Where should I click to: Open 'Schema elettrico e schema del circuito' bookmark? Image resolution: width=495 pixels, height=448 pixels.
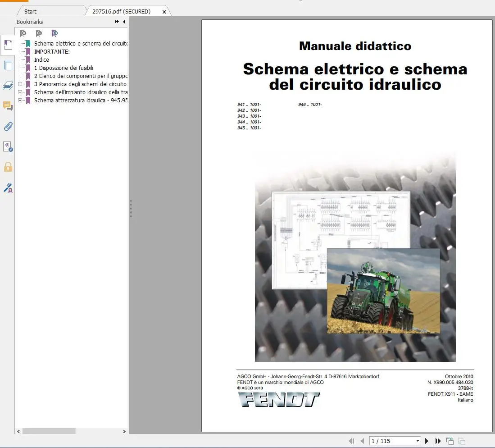tap(81, 44)
